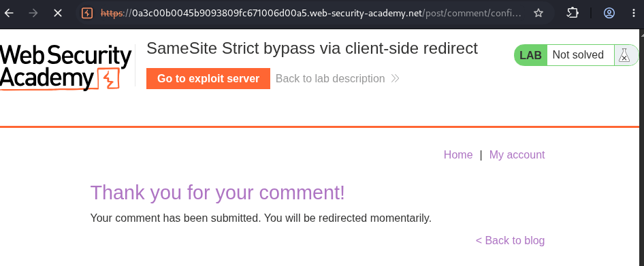Click the green LAB badge
The width and height of the screenshot is (644, 266).
pyautogui.click(x=530, y=55)
